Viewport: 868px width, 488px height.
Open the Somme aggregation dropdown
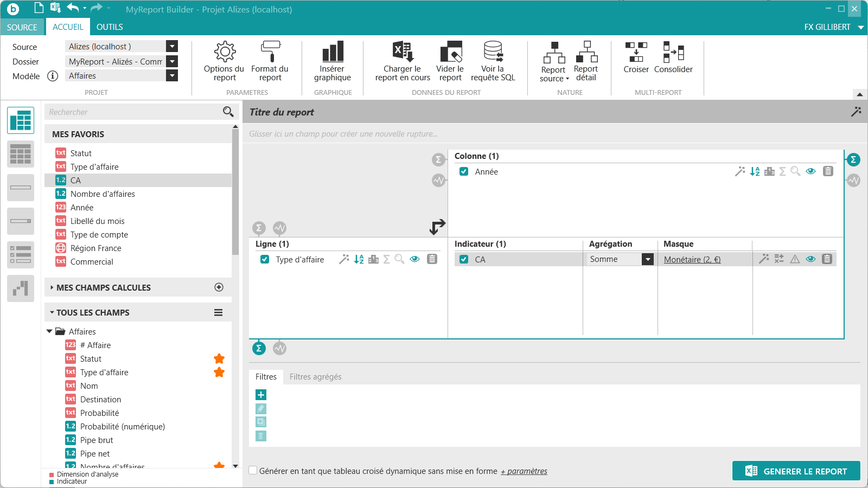click(648, 259)
